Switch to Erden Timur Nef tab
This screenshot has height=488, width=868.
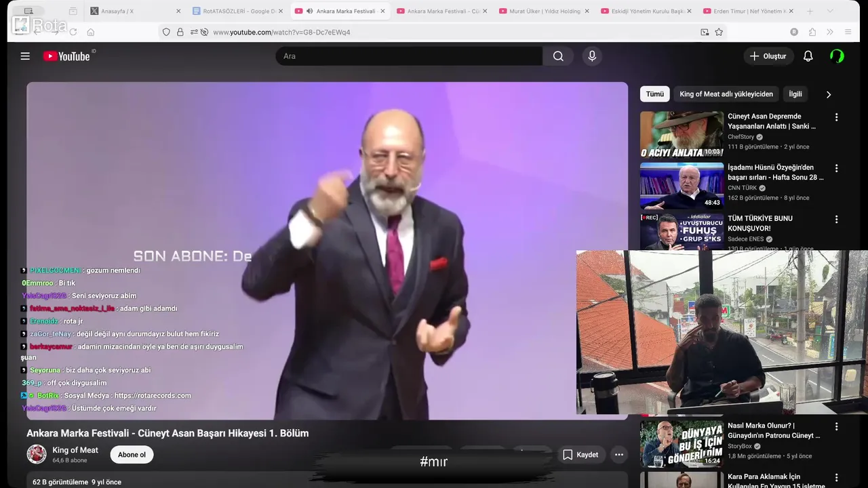point(748,11)
